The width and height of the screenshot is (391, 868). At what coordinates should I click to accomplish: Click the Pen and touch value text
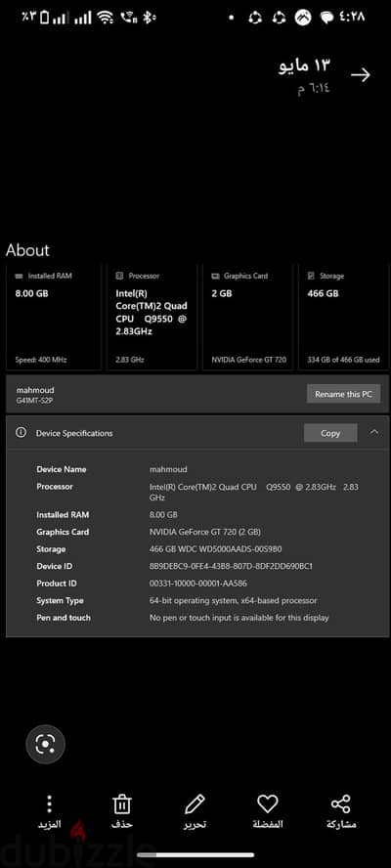point(239,618)
